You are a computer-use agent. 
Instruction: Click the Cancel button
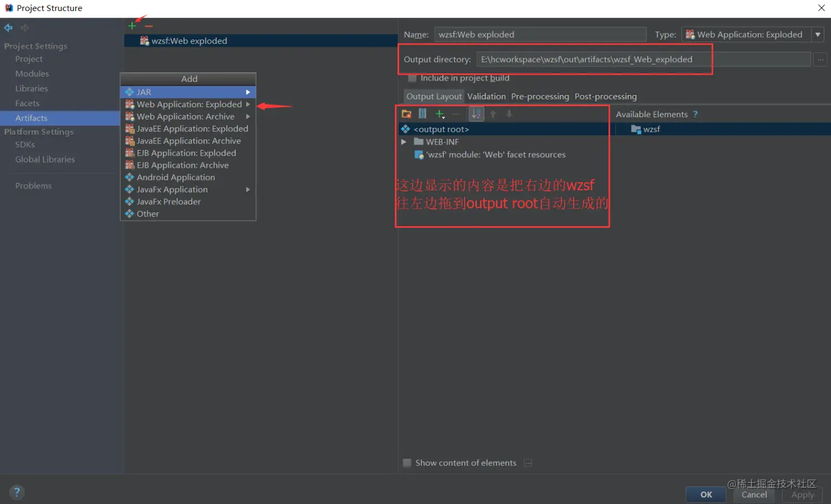click(754, 495)
